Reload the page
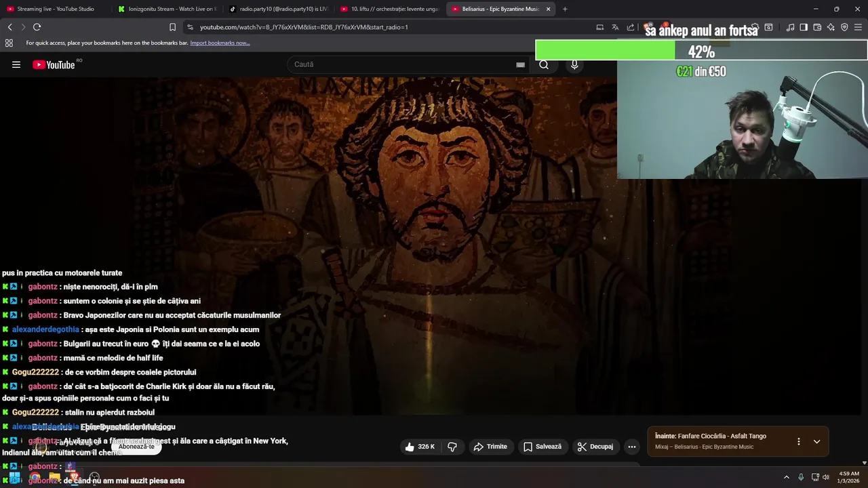868x488 pixels. (x=37, y=27)
